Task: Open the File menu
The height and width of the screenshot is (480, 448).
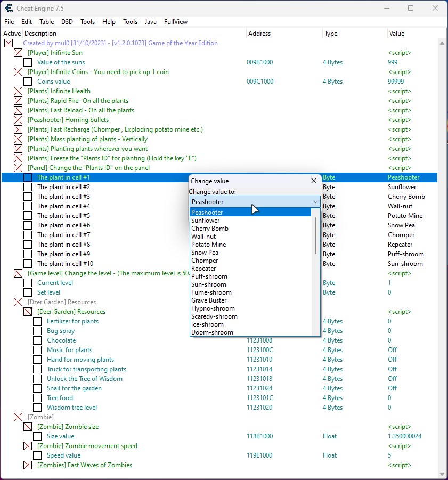Action: pyautogui.click(x=9, y=22)
